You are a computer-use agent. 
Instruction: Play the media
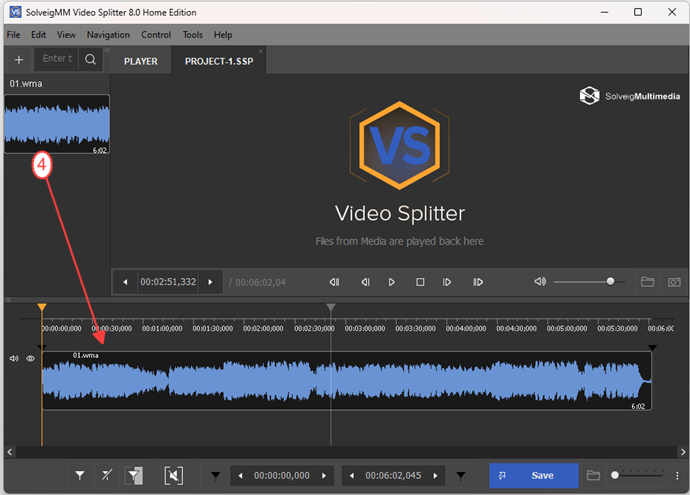(392, 282)
